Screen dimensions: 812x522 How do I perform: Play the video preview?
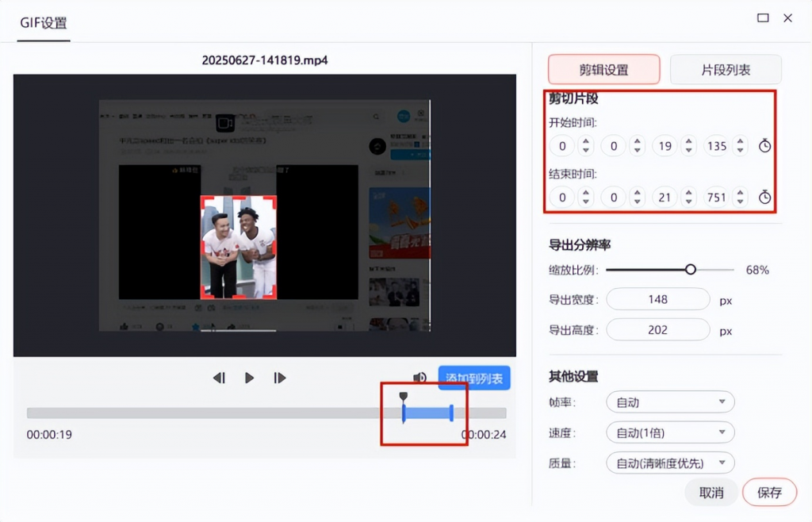click(x=249, y=378)
